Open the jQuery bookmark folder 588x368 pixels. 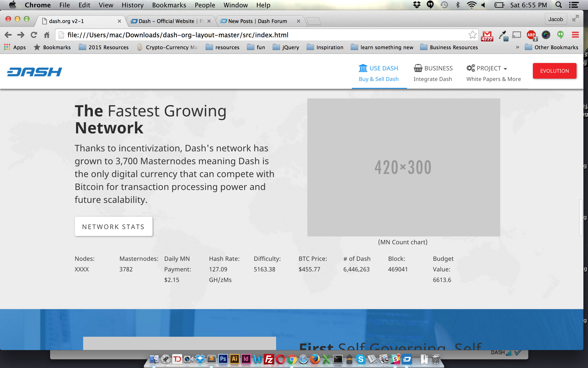pos(286,47)
